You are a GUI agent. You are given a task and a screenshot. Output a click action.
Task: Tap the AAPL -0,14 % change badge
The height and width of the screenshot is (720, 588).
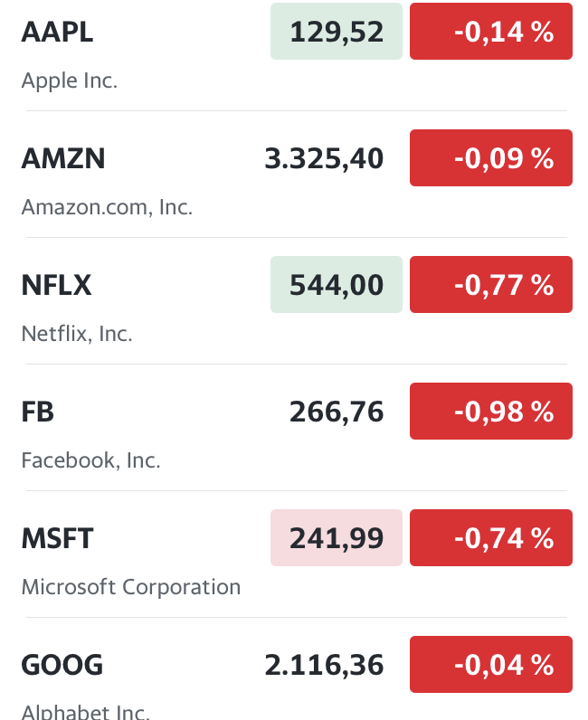(x=491, y=33)
